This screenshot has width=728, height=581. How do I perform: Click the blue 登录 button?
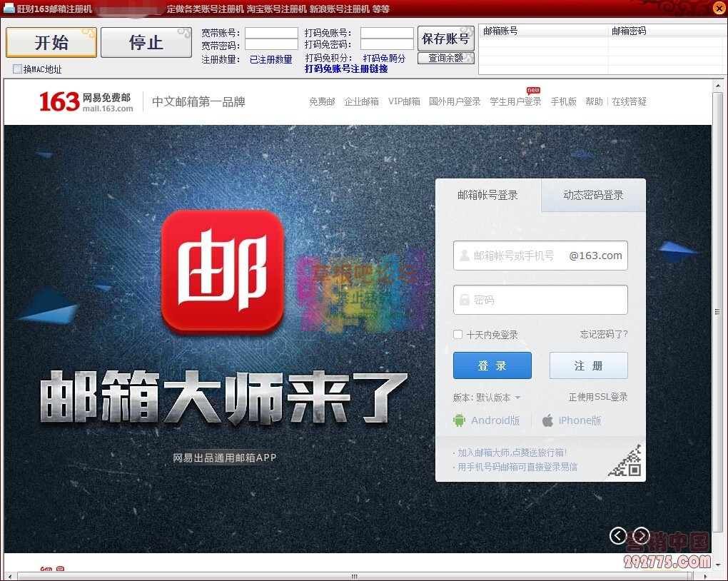point(492,365)
